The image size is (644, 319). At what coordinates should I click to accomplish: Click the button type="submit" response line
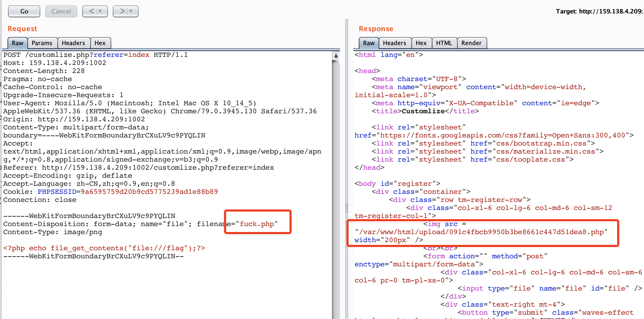[x=545, y=313]
